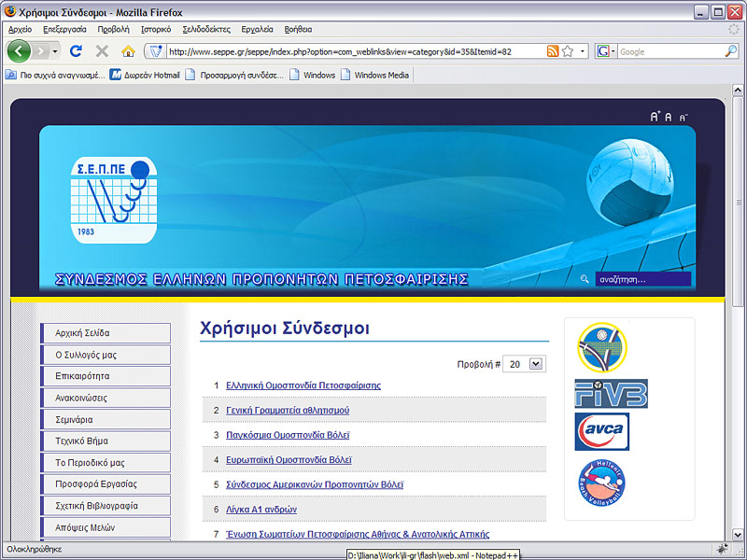Click the Stop loading X icon
The width and height of the screenshot is (747, 560).
coord(102,51)
